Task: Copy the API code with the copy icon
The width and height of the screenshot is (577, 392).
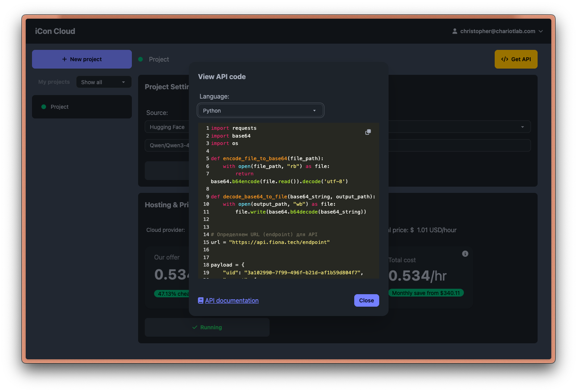Action: (x=368, y=132)
